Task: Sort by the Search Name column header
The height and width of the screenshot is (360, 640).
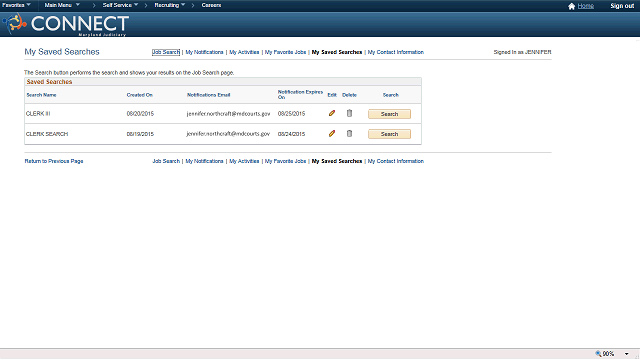Action: click(41, 95)
